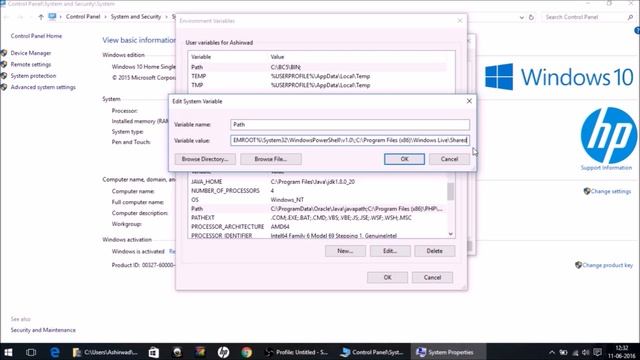Screen dimensions: 640x360
Task: Close the Edit System Variable dialog
Action: click(469, 101)
